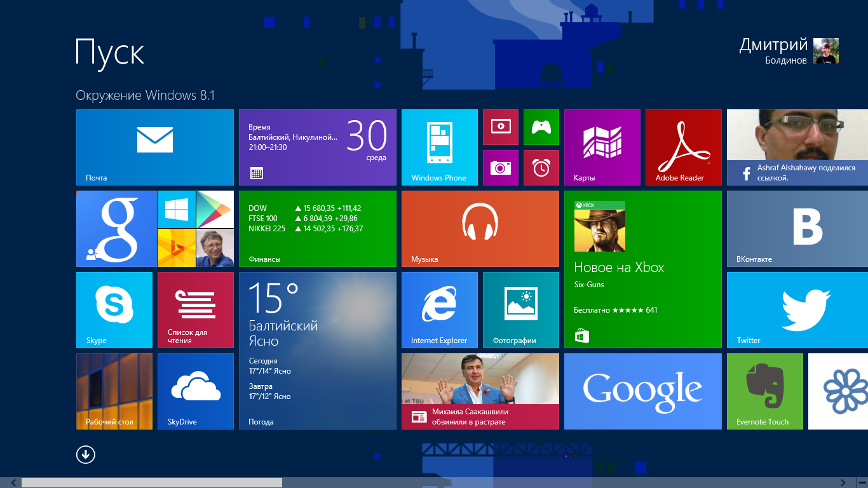The width and height of the screenshot is (868, 488).
Task: Click the scrollbar right arrow
Action: point(843,483)
